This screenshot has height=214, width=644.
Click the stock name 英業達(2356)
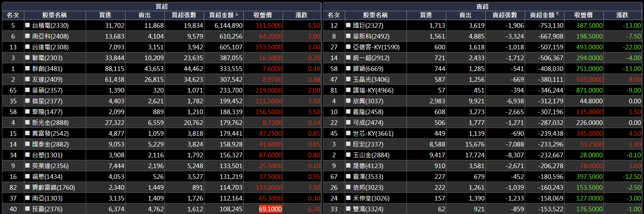50,166
